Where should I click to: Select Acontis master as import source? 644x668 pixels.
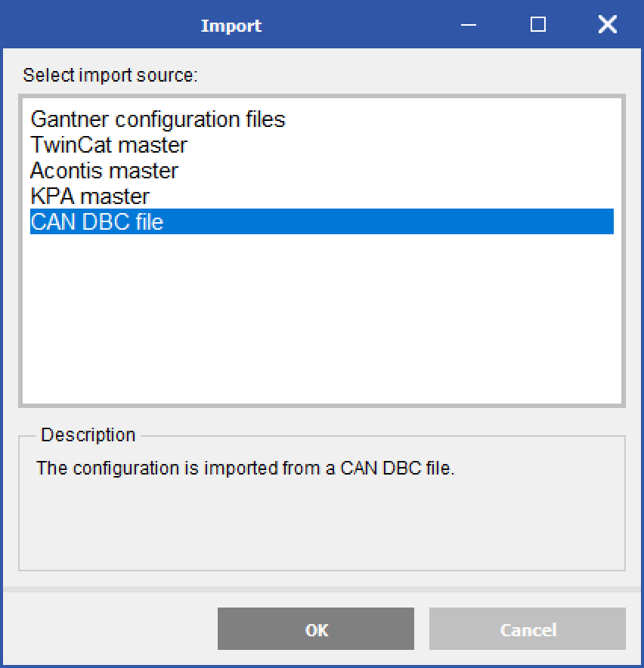pyautogui.click(x=104, y=171)
